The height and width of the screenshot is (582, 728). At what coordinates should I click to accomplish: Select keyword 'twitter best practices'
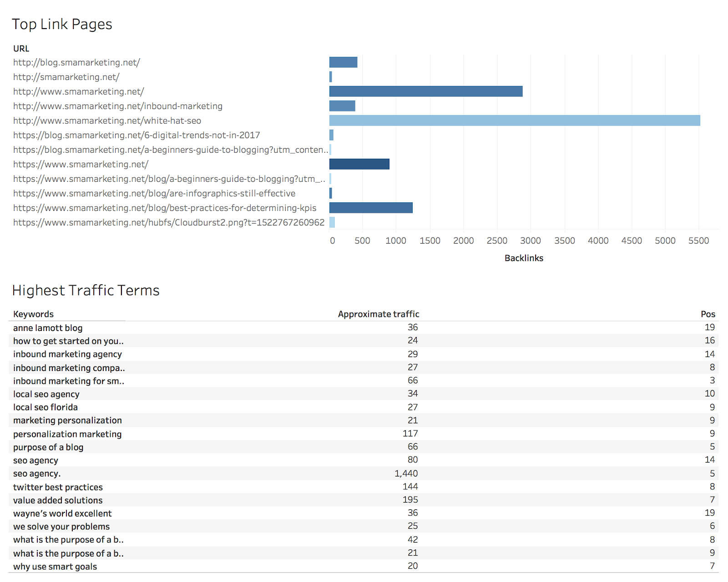(x=58, y=487)
